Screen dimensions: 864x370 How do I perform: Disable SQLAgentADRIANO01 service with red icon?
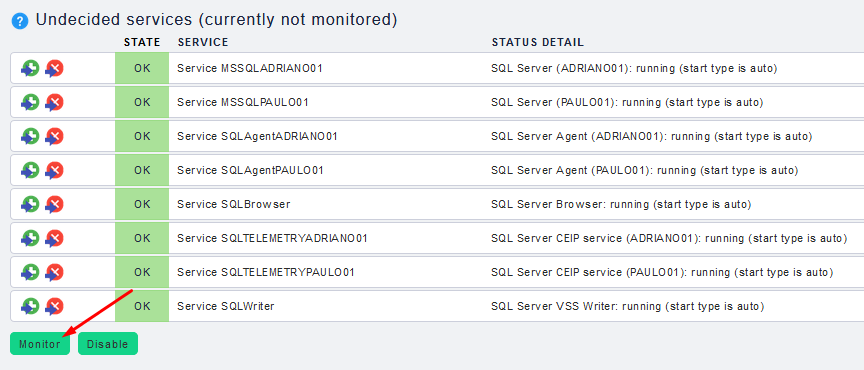(54, 136)
